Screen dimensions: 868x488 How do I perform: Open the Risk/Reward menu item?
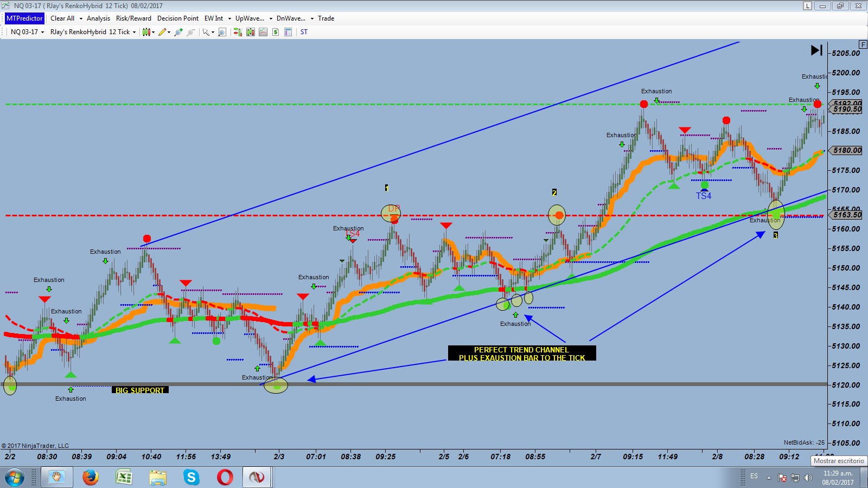pyautogui.click(x=133, y=18)
